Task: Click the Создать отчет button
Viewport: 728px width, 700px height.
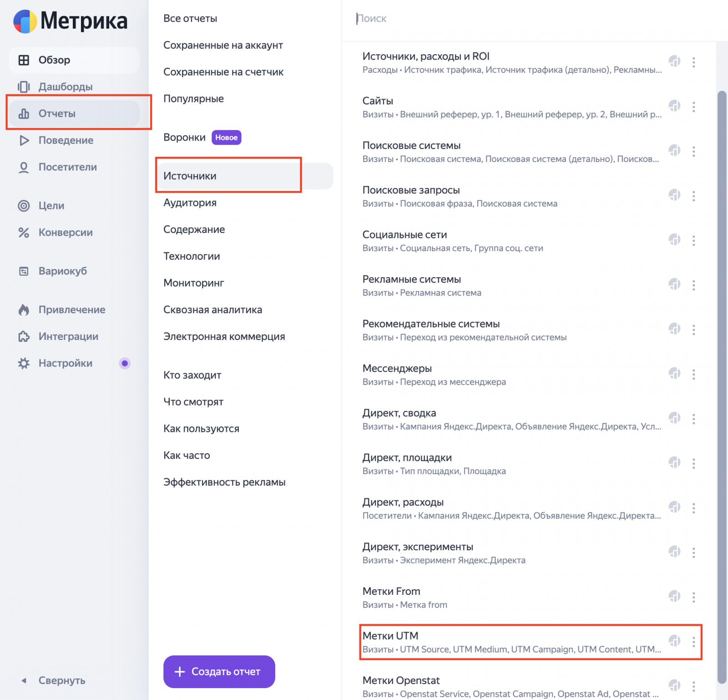Action: (219, 671)
